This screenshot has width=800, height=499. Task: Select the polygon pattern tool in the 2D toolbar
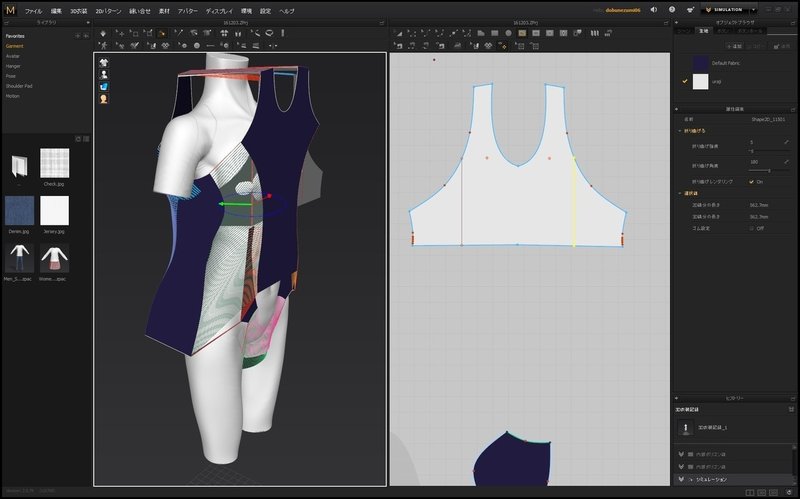pyautogui.click(x=481, y=33)
